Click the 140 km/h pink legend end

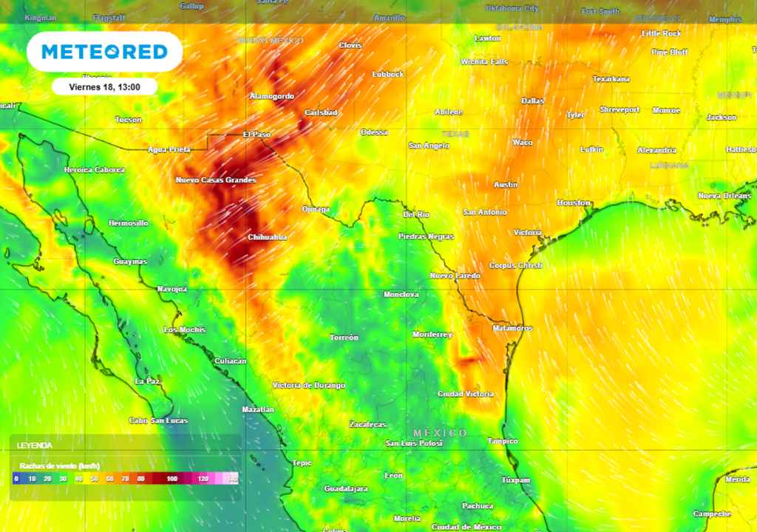pyautogui.click(x=232, y=479)
